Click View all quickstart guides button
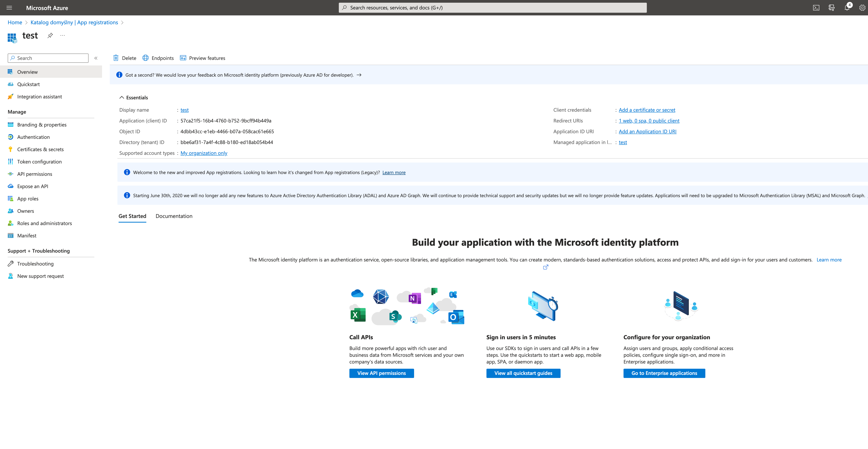 (x=523, y=373)
